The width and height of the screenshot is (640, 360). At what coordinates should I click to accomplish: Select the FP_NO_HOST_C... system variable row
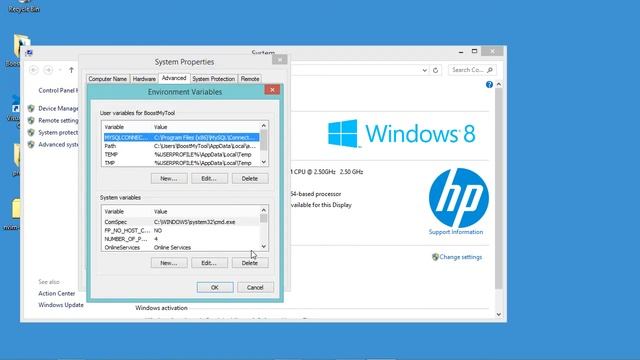181,231
